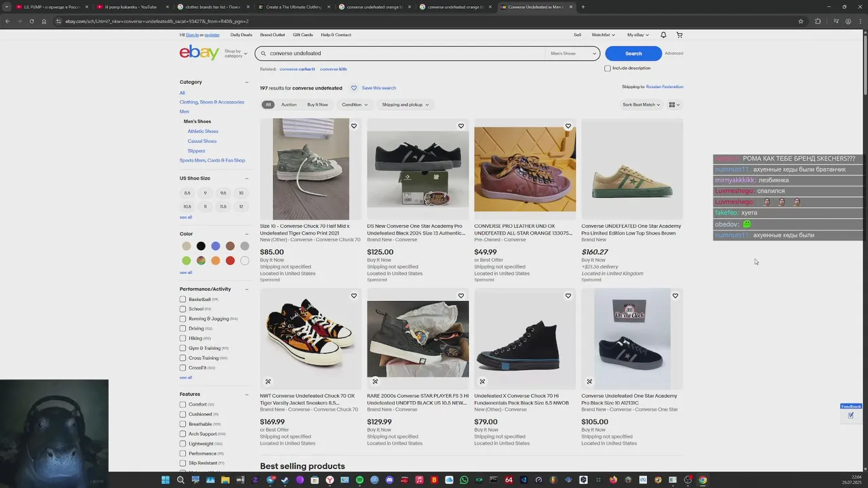Open the view layout dropdown

point(675,105)
